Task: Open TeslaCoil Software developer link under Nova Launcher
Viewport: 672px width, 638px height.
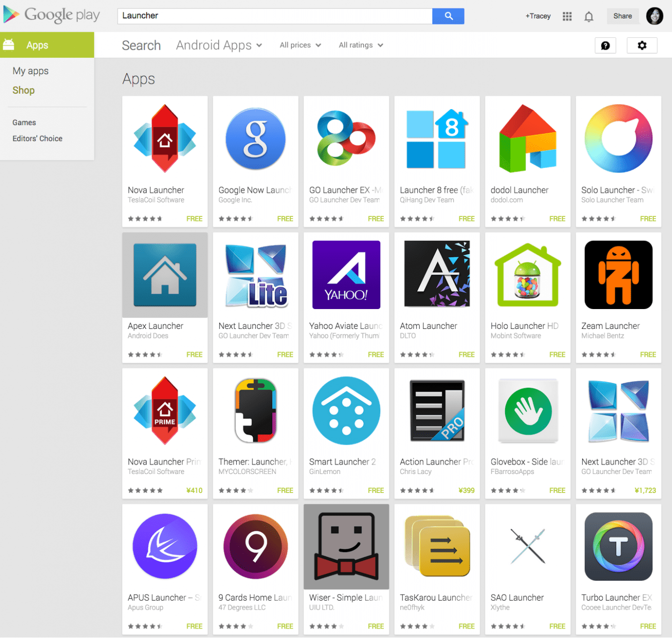Action: click(156, 200)
